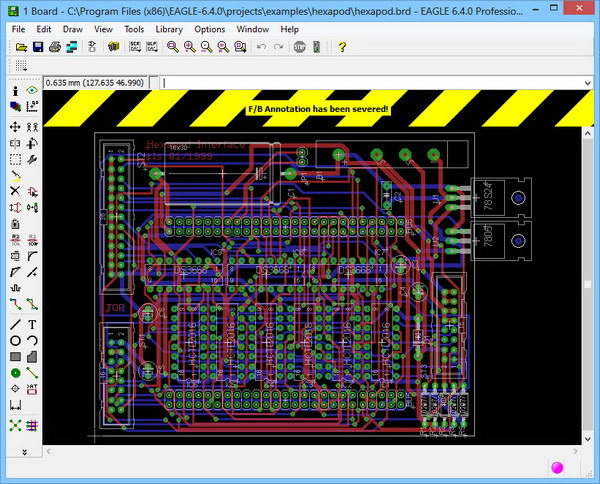Toggle layer visibility with the eye icon
The image size is (600, 484).
tap(32, 91)
